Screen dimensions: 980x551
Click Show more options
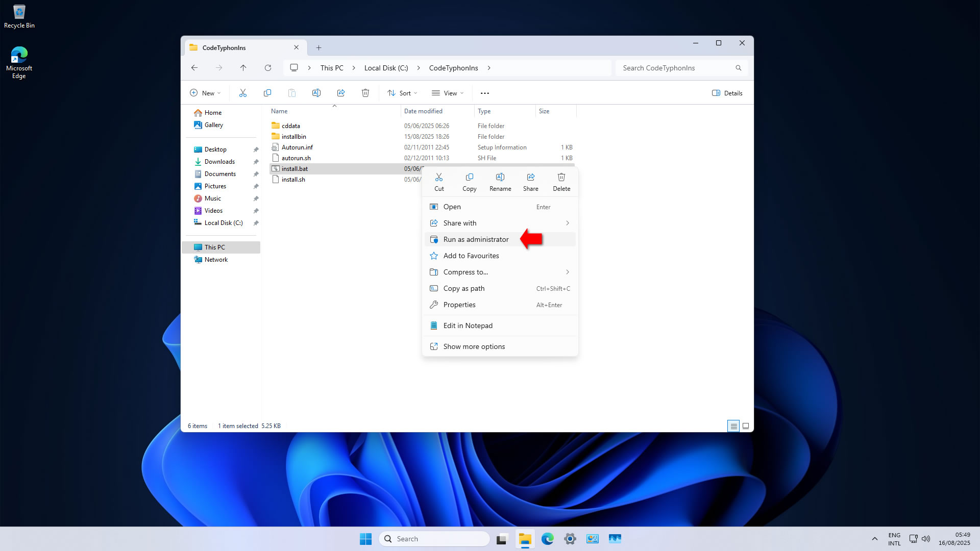point(500,346)
